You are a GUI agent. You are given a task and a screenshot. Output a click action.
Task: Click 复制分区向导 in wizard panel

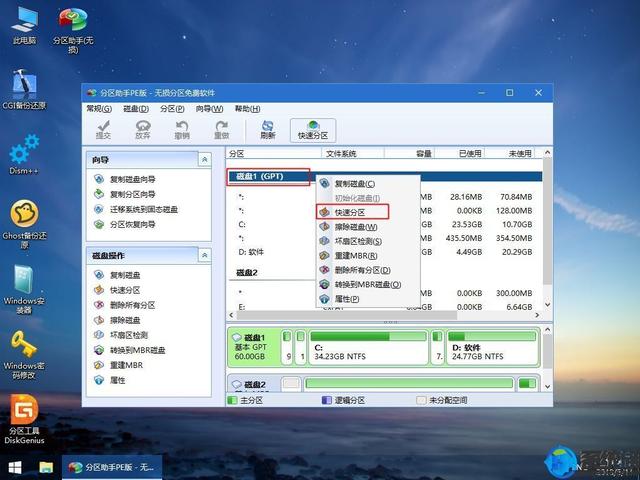132,194
